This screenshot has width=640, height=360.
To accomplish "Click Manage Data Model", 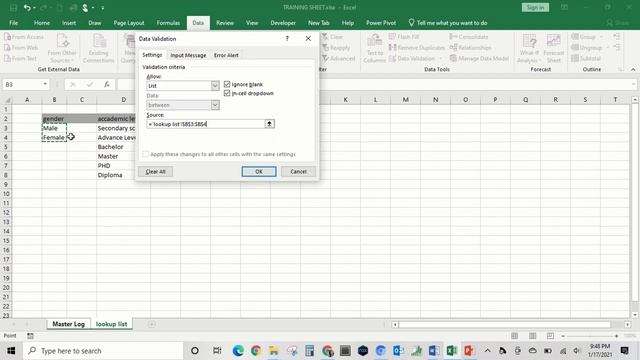I will [479, 59].
